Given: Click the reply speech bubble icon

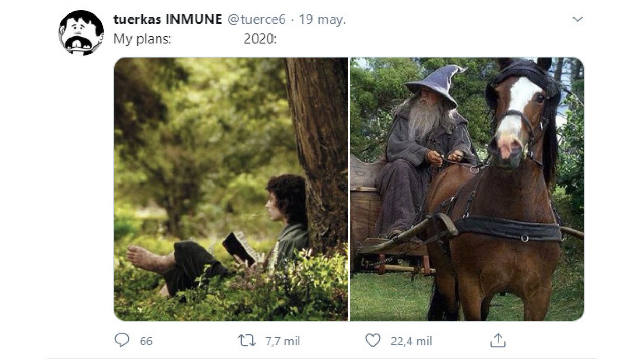Looking at the screenshot, I should 122,340.
